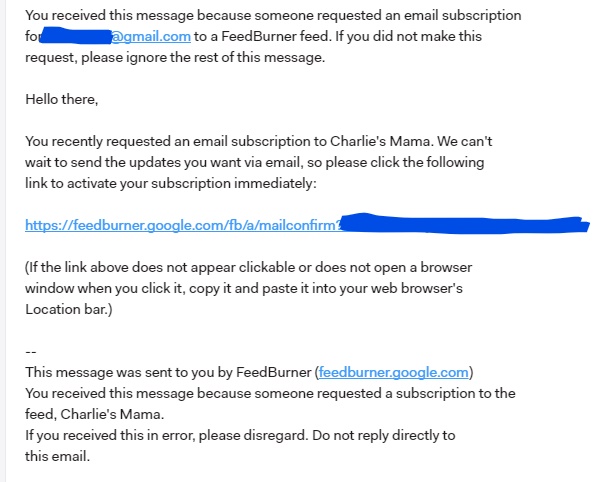Click the blue redaction covering the confirmation URL
Viewport: 602px width, 482px height.
coord(465,224)
